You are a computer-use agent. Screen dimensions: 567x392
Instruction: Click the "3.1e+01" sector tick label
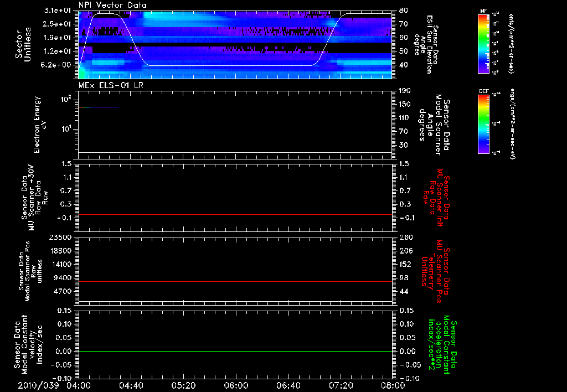(56, 11)
